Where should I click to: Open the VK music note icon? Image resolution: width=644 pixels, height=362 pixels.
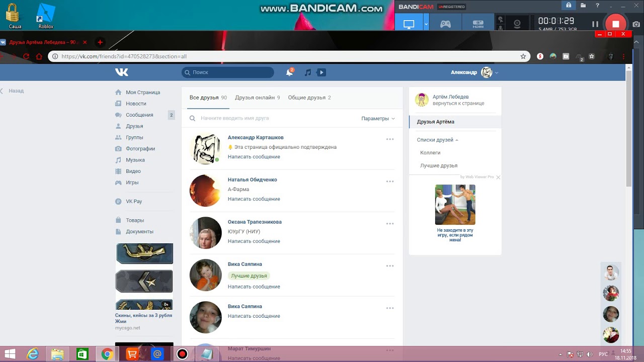click(x=308, y=72)
